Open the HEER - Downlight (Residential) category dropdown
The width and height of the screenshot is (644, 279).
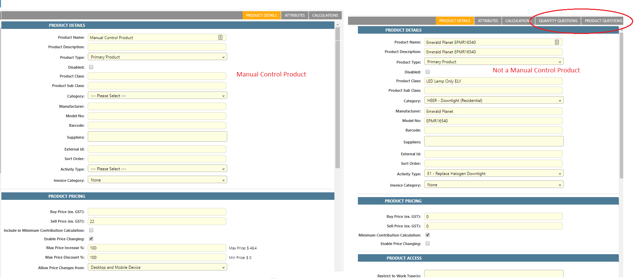(493, 100)
